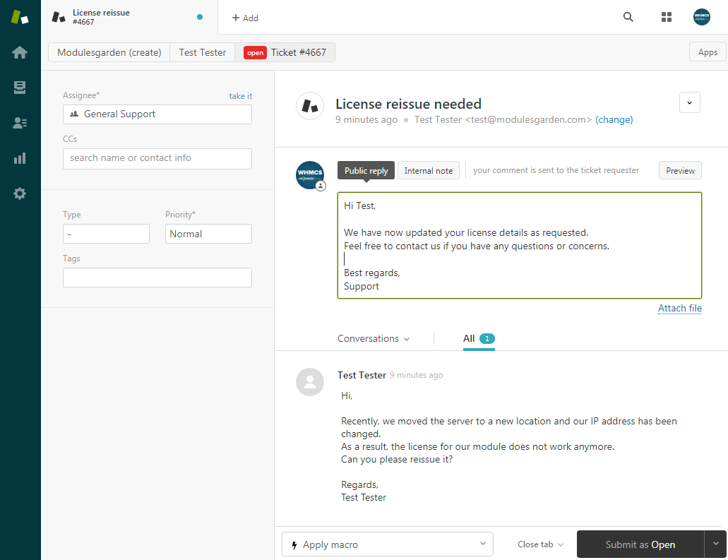Click the CCs search input
The height and width of the screenshot is (560, 728).
[x=157, y=158]
